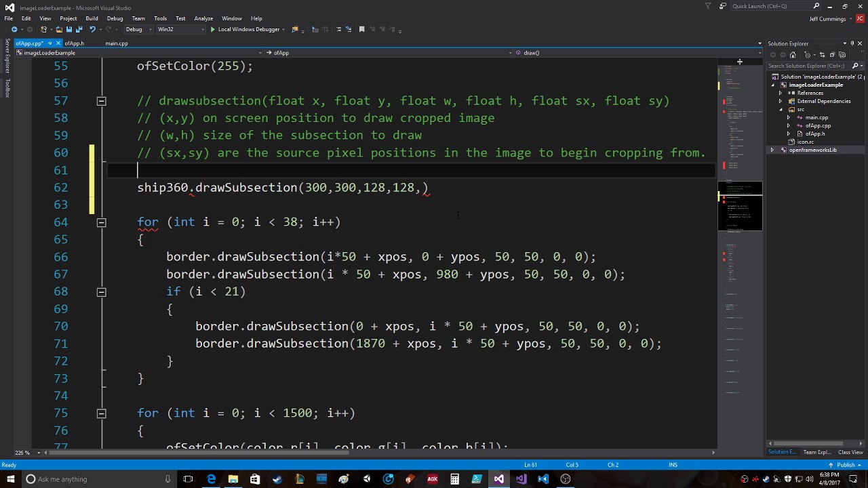This screenshot has width=868, height=488.
Task: Click the code minimap viewport thumbnail
Action: (x=740, y=206)
